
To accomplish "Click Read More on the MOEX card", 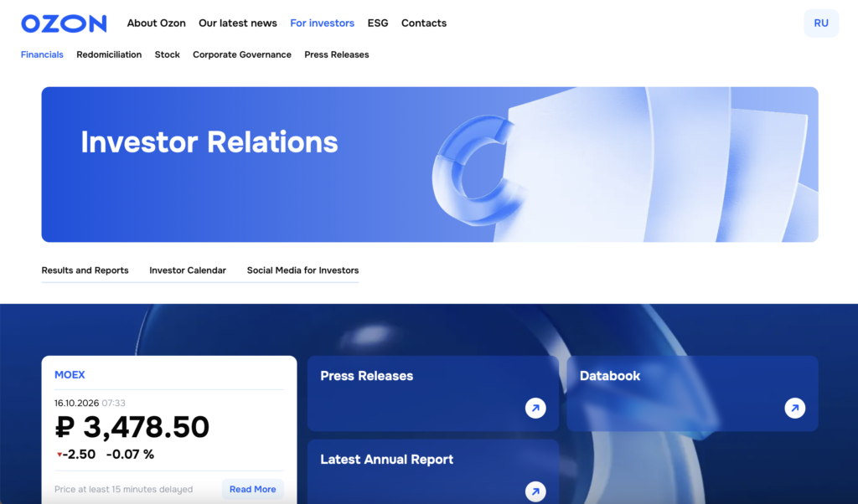I will 253,489.
